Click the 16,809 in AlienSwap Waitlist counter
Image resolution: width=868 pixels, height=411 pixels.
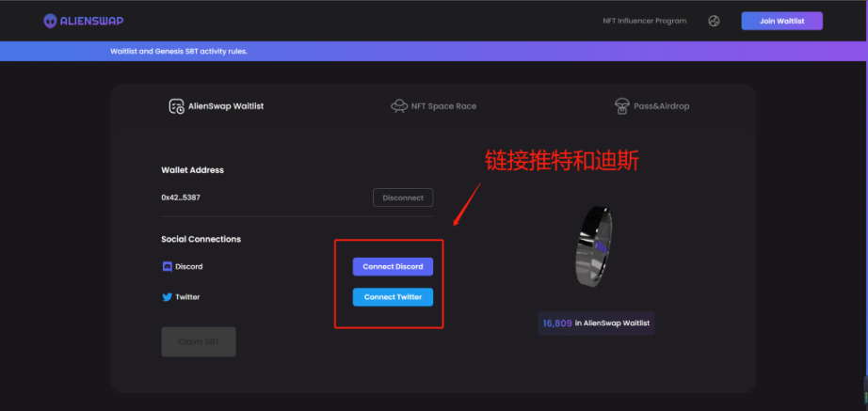point(596,323)
